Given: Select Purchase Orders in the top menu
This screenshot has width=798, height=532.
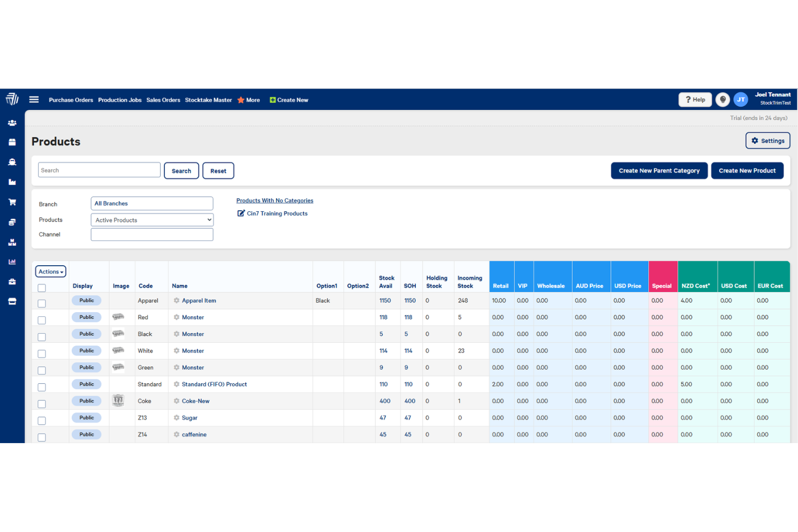Looking at the screenshot, I should (71, 100).
